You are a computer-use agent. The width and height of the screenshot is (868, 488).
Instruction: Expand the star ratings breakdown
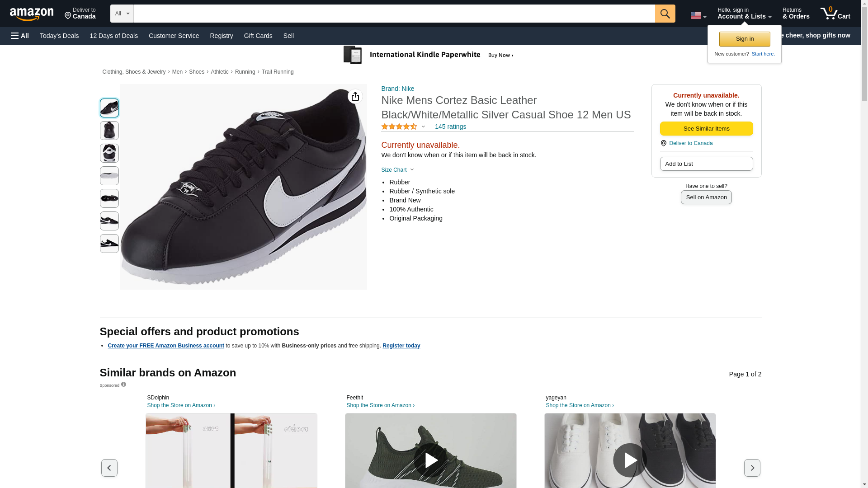click(423, 127)
